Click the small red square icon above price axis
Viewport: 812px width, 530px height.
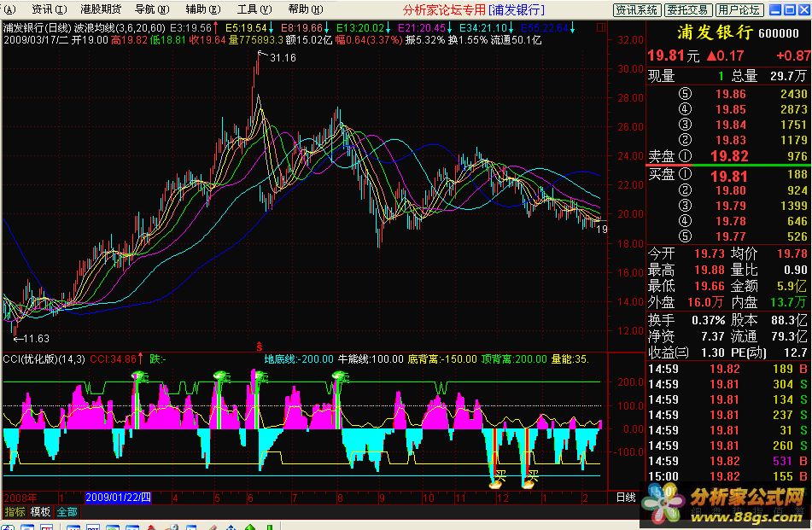(601, 27)
